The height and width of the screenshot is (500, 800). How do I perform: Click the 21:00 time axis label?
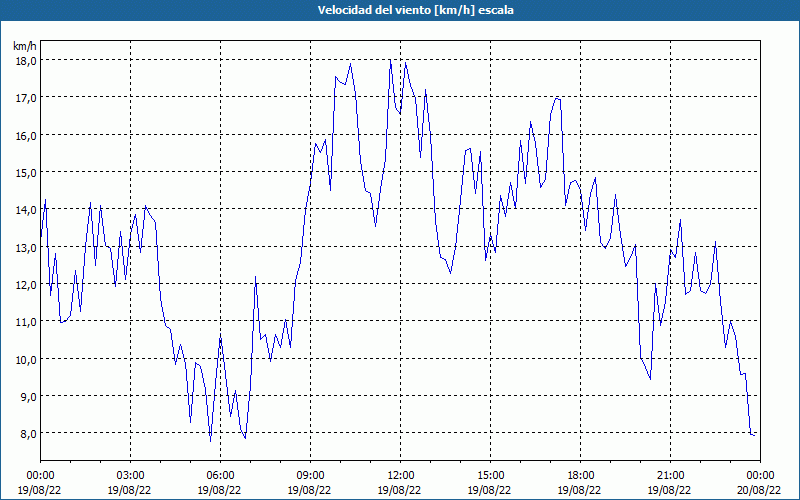click(670, 476)
